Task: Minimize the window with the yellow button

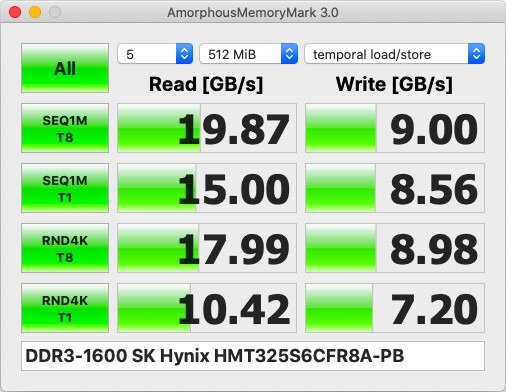Action: pos(35,12)
